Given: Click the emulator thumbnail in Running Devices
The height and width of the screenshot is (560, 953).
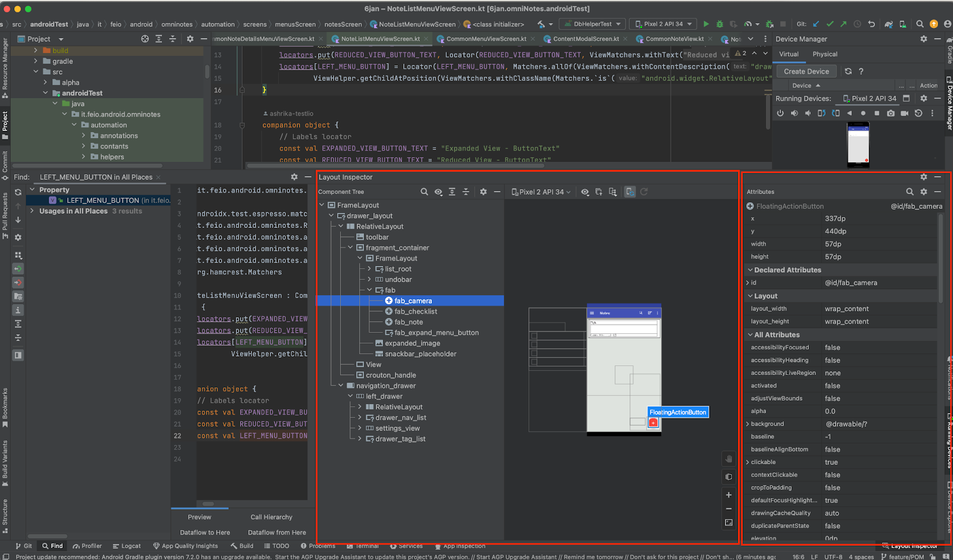Looking at the screenshot, I should coord(858,145).
